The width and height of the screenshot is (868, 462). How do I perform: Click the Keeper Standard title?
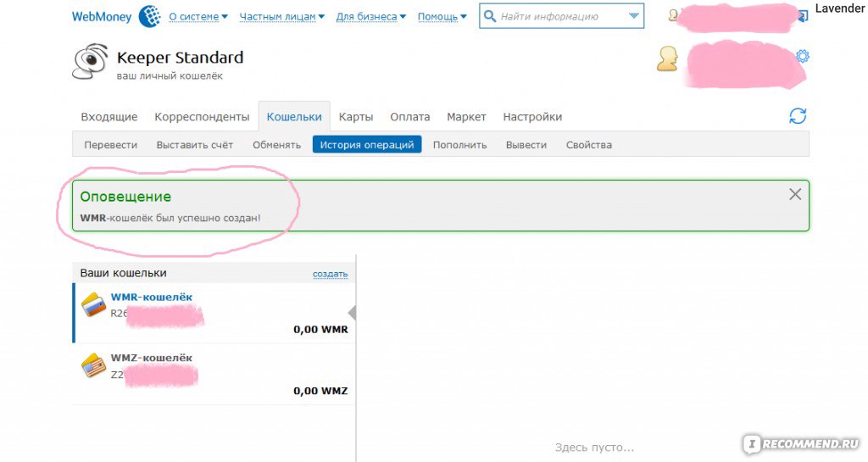coord(180,57)
